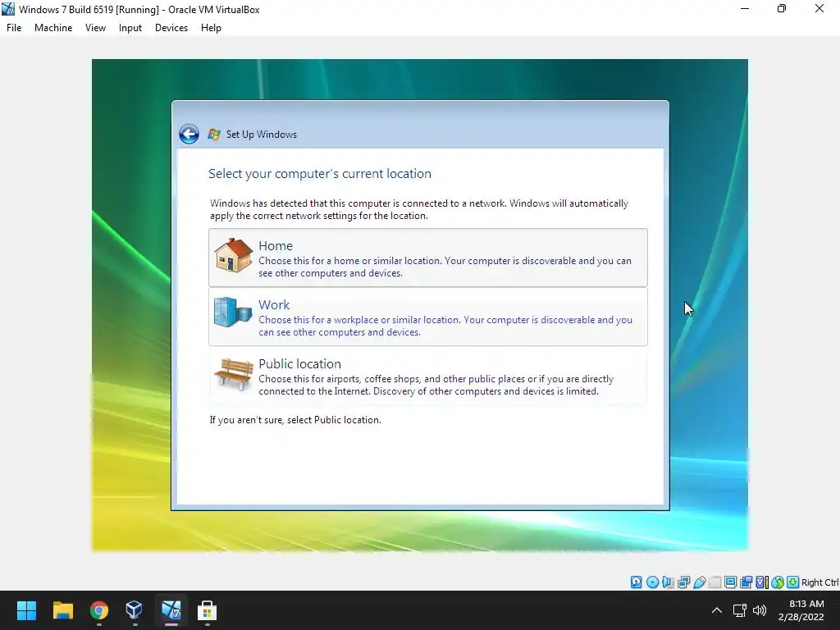
Task: Close the VirtualBox VM window
Action: 819,9
